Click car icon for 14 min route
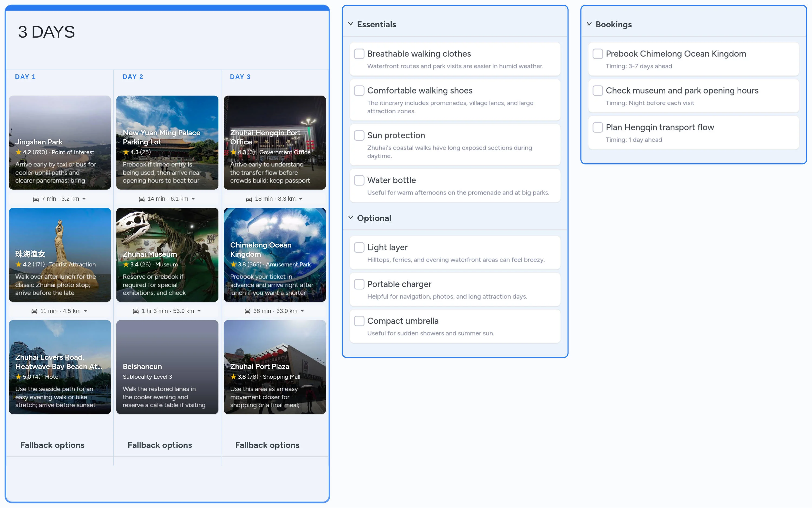 pyautogui.click(x=142, y=199)
